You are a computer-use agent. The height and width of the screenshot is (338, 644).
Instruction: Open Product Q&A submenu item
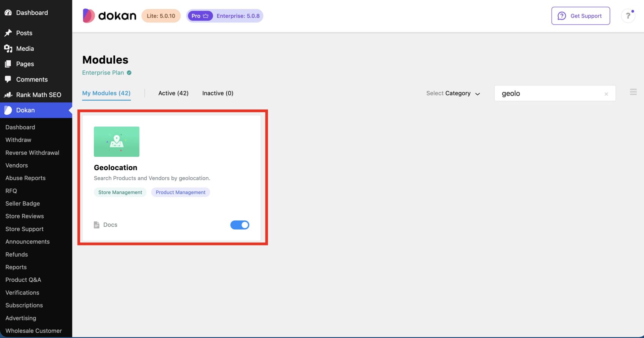point(23,280)
